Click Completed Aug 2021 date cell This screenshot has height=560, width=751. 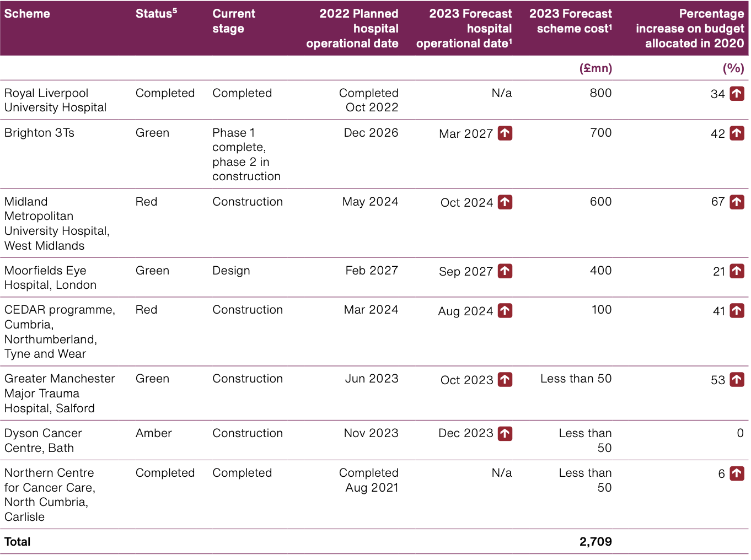click(368, 480)
